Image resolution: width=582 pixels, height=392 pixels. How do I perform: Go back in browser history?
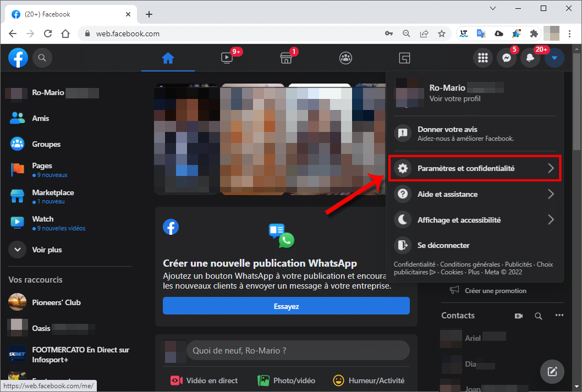[x=13, y=34]
